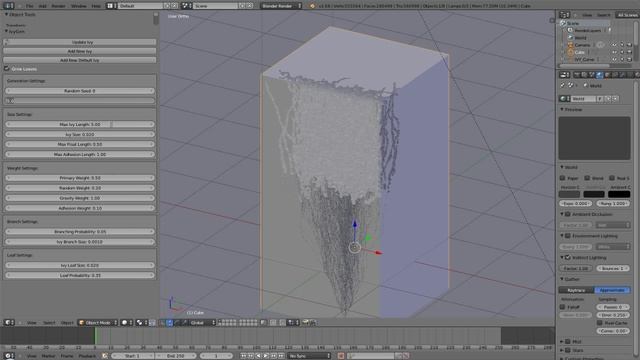Viewport: 640px width, 360px height.
Task: Open the pivot point selector
Action: [141, 322]
